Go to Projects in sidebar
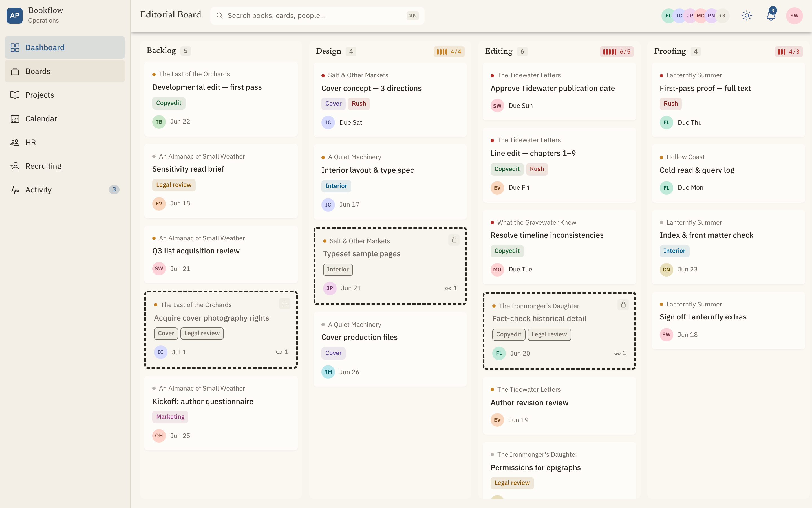The width and height of the screenshot is (812, 508). [x=65, y=95]
